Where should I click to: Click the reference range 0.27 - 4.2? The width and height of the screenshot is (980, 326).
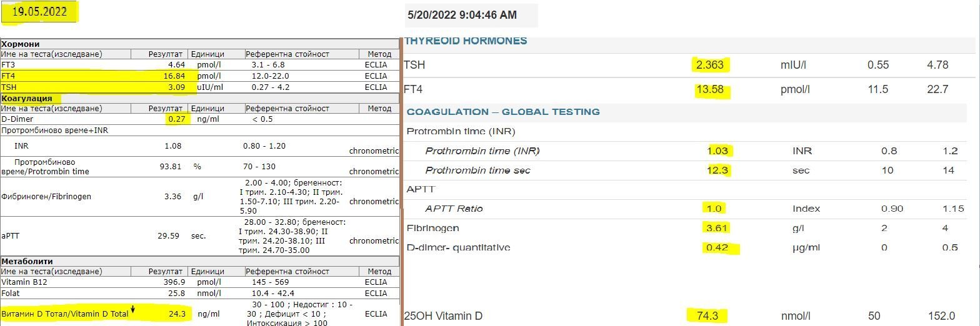tap(270, 87)
